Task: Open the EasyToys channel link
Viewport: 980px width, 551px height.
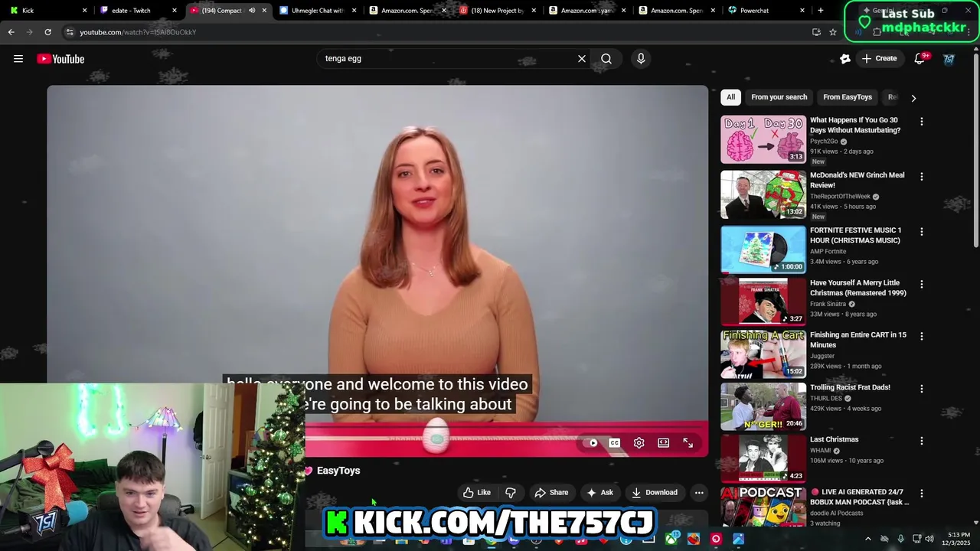Action: 338,471
